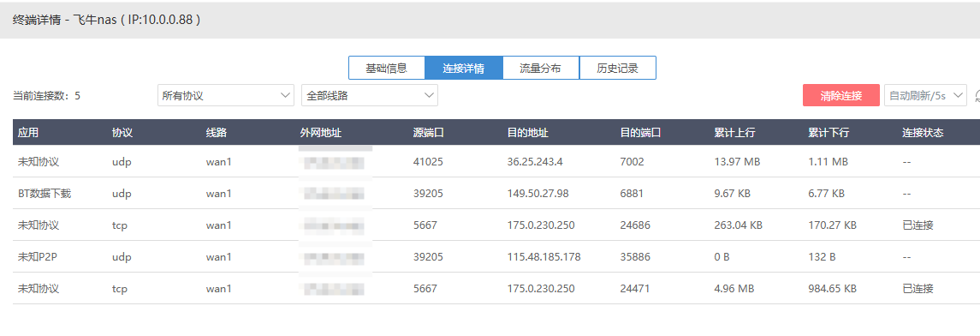Image resolution: width=980 pixels, height=336 pixels.
Task: Click upload value 4.96 MB
Action: [734, 289]
